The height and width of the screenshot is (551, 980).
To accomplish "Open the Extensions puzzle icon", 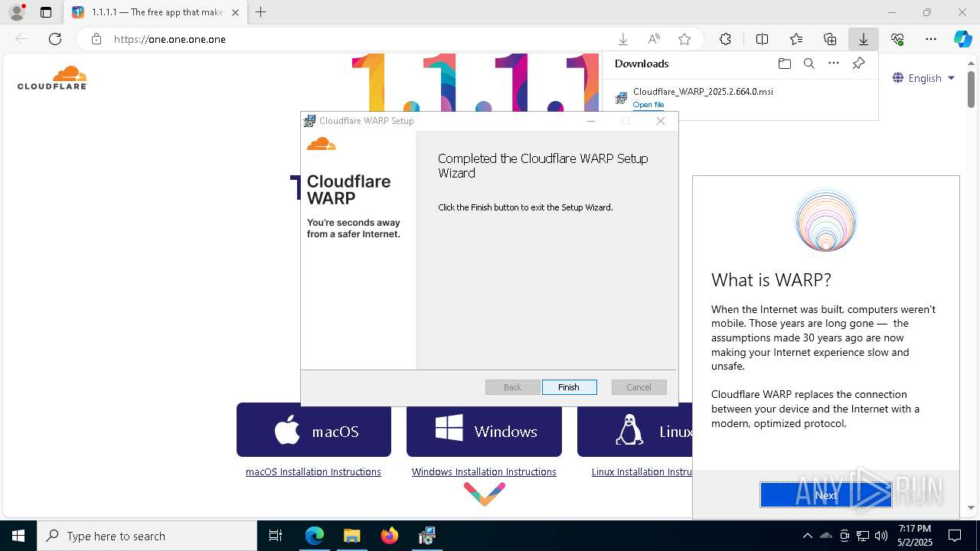I will pos(725,39).
